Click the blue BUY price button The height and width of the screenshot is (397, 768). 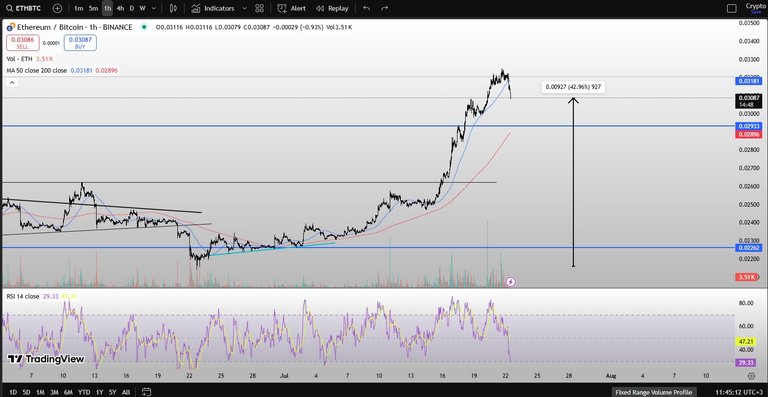pos(80,43)
